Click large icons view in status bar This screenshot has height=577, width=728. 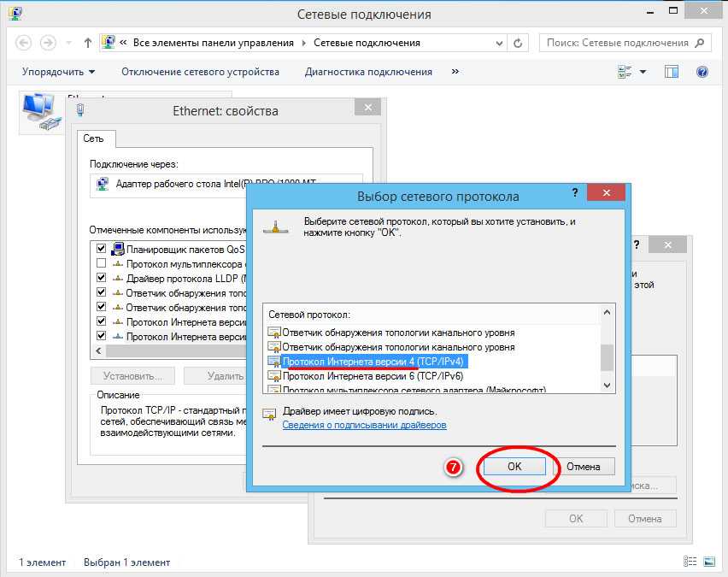(708, 562)
